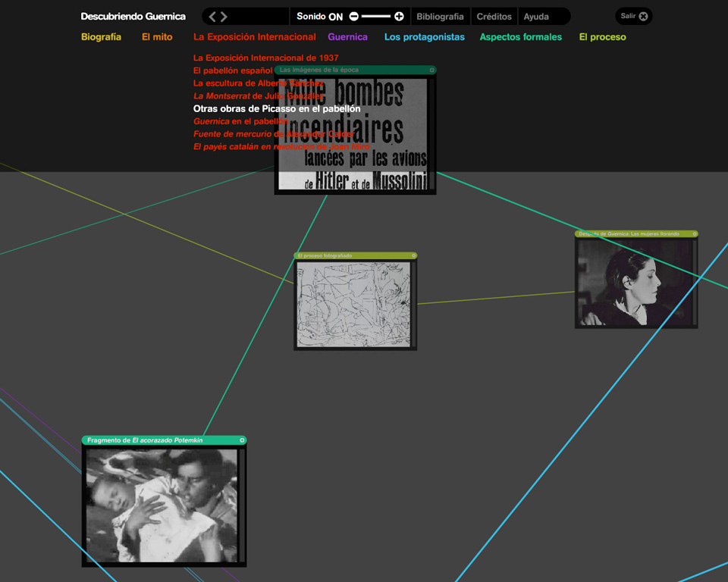Viewport: 728px width, 582px height.
Task: Adjust the sound volume slider
Action: click(376, 17)
